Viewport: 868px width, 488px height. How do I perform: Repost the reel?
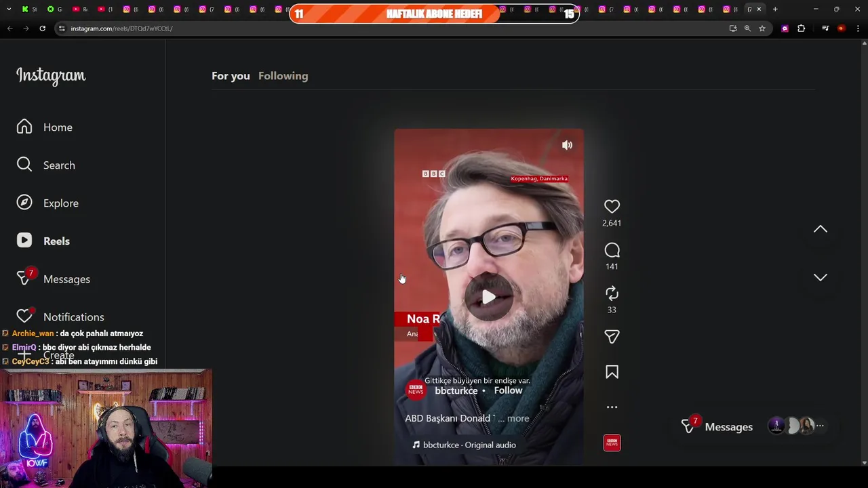(x=612, y=293)
